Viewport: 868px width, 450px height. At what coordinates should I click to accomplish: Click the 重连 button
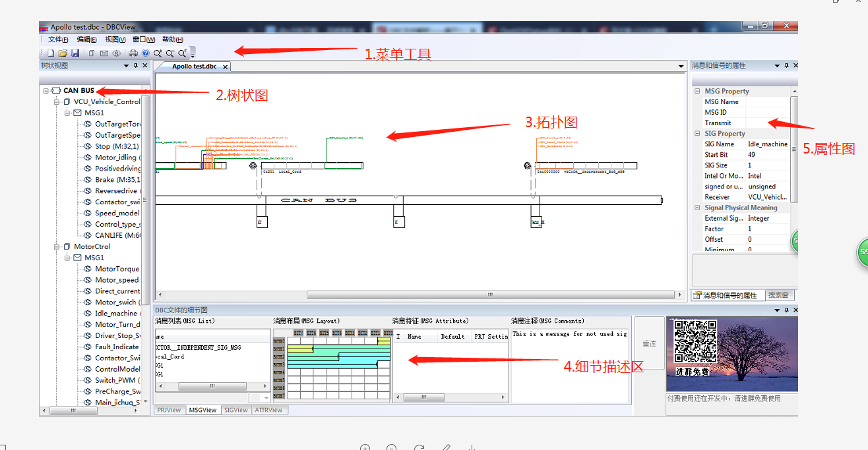click(649, 344)
